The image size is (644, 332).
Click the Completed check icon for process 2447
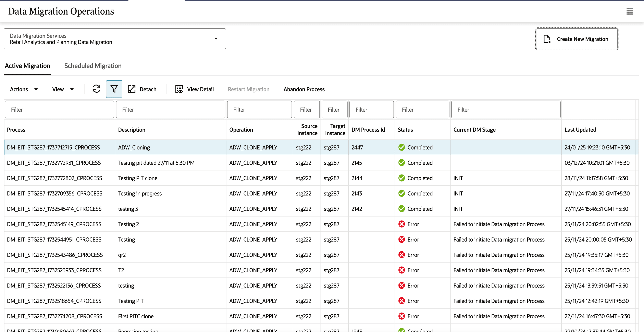[x=401, y=147]
